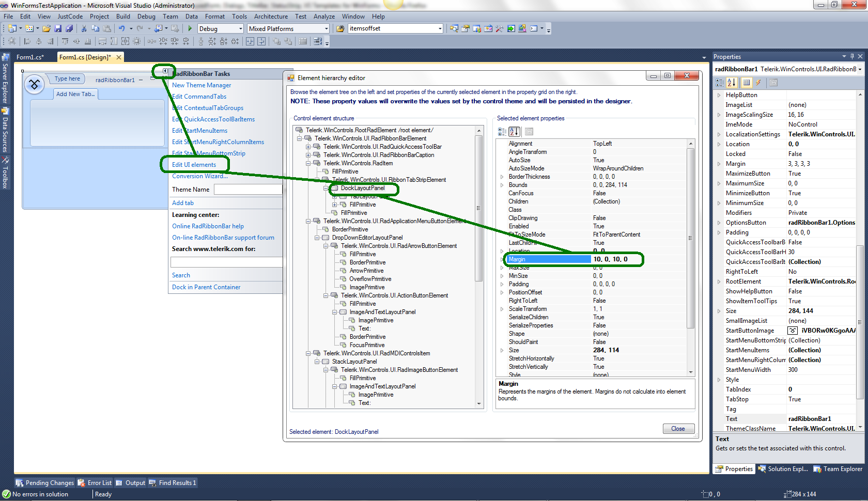Screen dimensions: 868x501
Task: Toggle auto-hide pin on Properties panel
Action: click(x=852, y=56)
